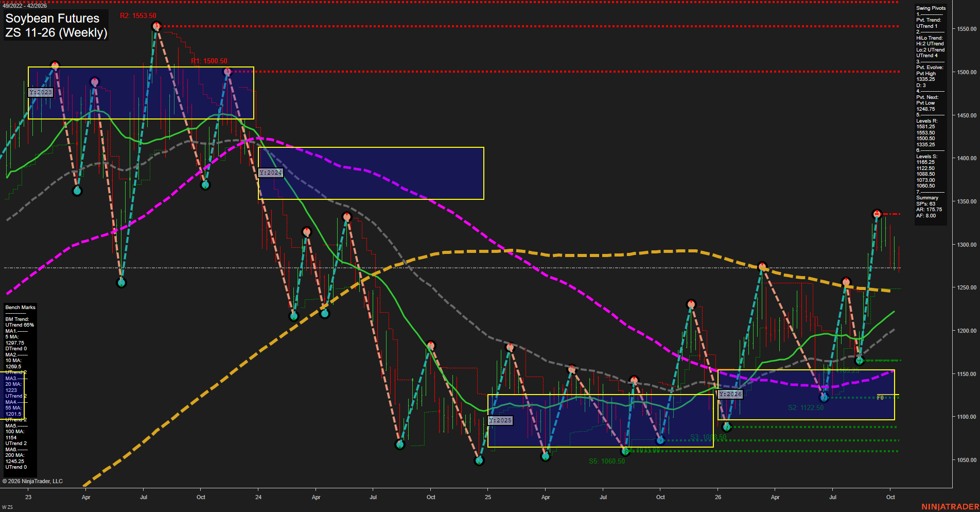Click the UTrend 65% value

(20, 325)
